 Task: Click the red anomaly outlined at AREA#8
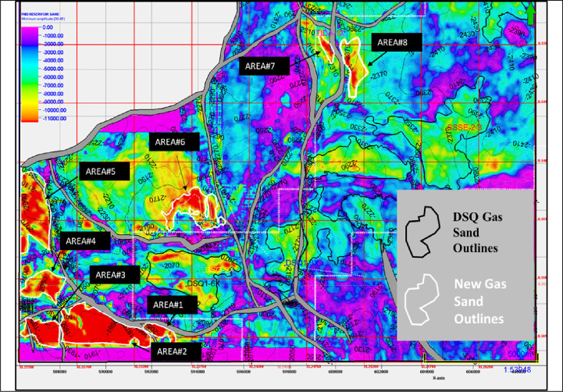tap(355, 67)
